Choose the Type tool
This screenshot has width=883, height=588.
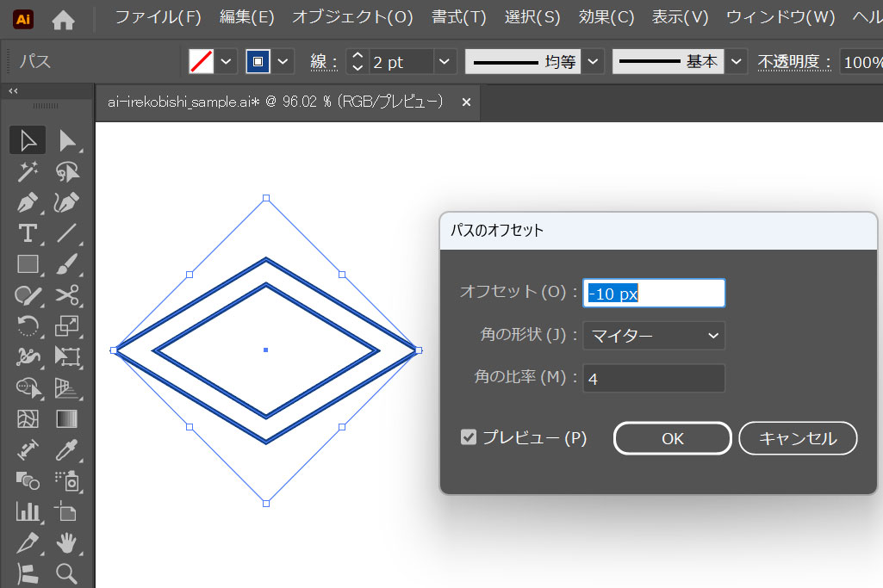pyautogui.click(x=28, y=233)
